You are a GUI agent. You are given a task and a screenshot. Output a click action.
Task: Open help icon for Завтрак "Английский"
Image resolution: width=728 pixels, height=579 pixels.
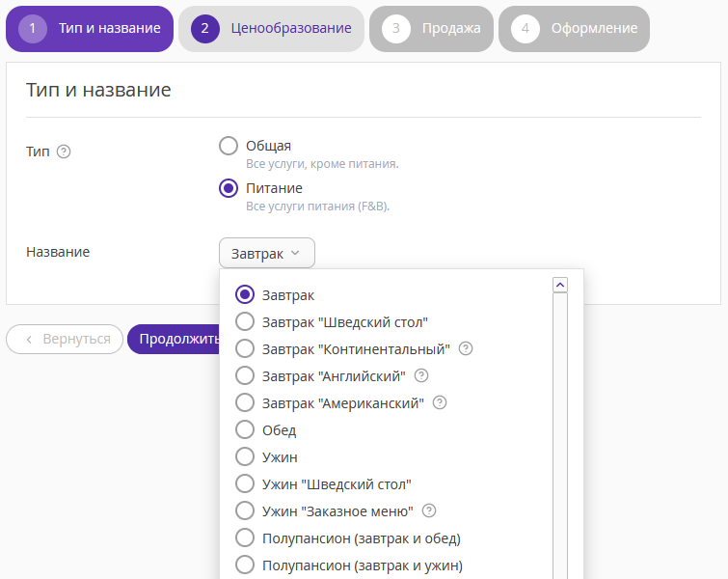[421, 375]
